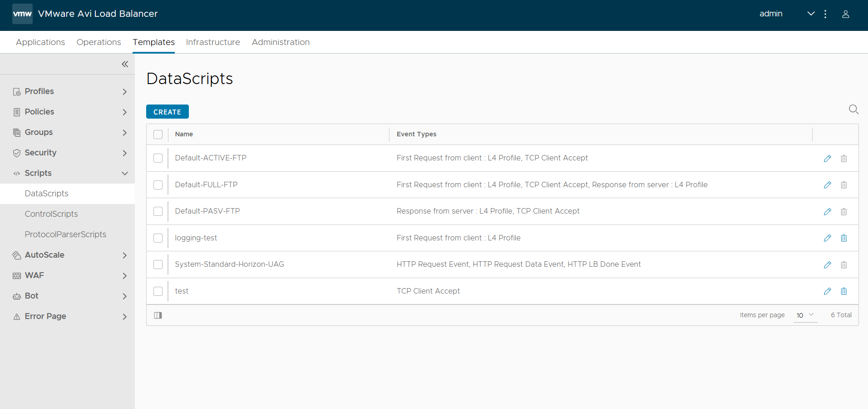Switch to the Operations tab
Screen dimensions: 868x409
[x=99, y=42]
